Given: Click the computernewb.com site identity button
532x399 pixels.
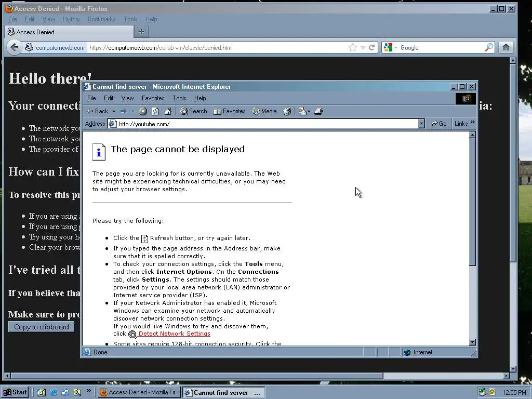Looking at the screenshot, I should tap(55, 47).
